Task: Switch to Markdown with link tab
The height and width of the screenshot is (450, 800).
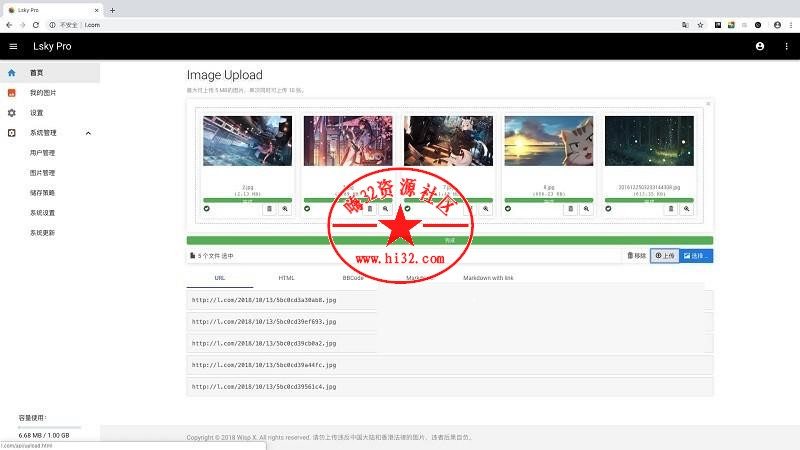Action: (488, 278)
